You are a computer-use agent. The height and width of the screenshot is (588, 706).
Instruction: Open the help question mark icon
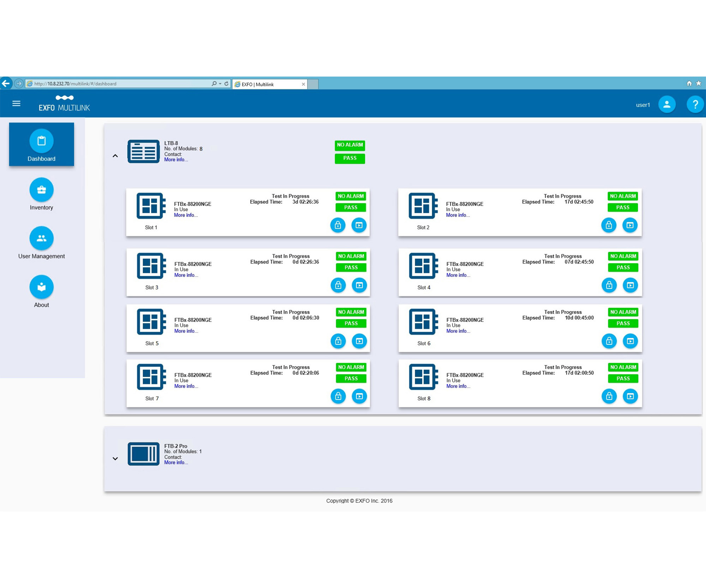[695, 104]
